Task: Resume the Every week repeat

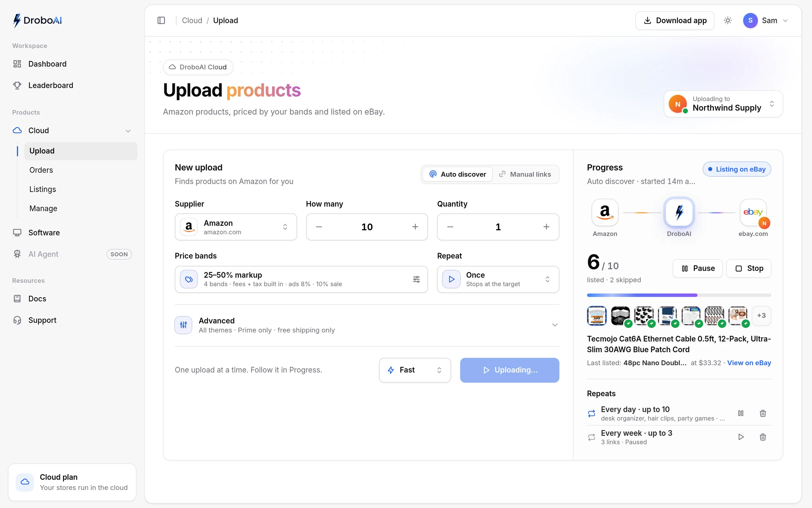Action: pyautogui.click(x=741, y=437)
